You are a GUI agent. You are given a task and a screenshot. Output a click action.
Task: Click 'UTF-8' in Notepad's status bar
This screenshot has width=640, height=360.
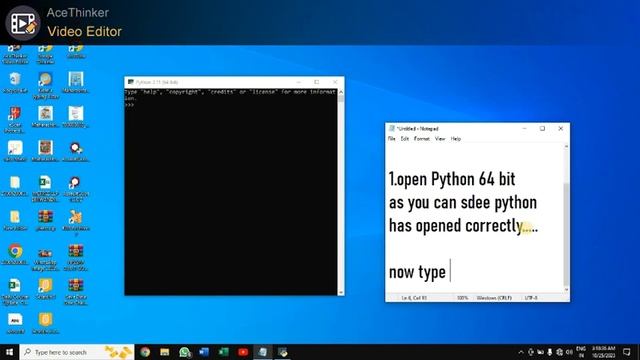pyautogui.click(x=531, y=298)
